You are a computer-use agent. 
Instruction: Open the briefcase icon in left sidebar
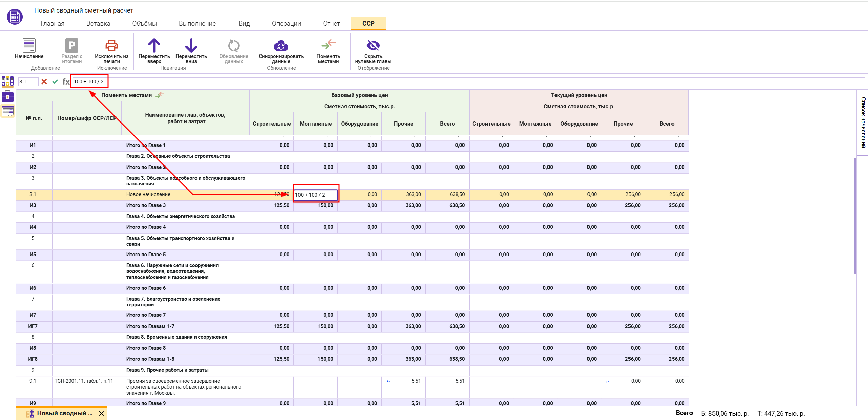pyautogui.click(x=7, y=96)
